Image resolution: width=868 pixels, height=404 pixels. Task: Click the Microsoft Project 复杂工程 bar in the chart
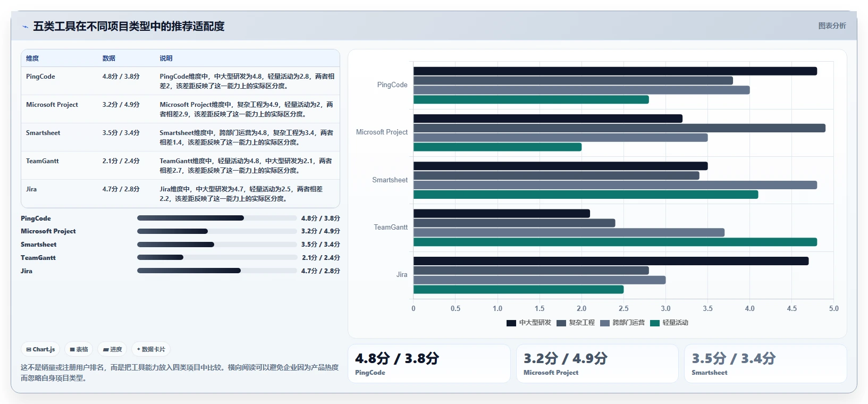[619, 128]
